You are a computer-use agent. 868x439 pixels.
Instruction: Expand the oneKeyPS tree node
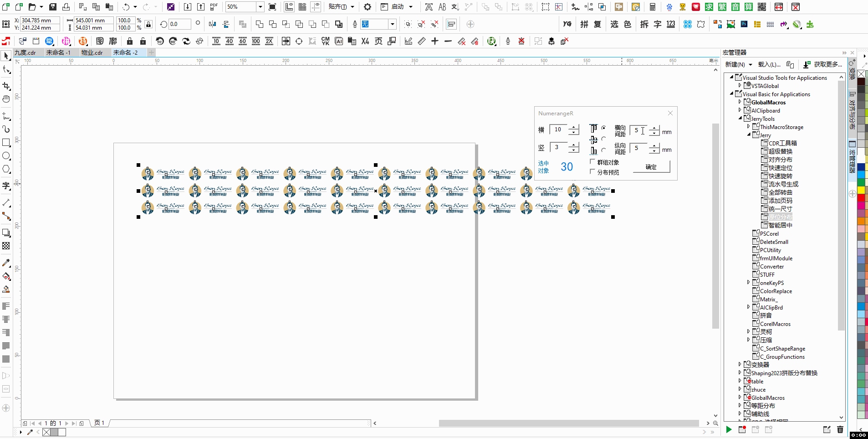coord(748,283)
